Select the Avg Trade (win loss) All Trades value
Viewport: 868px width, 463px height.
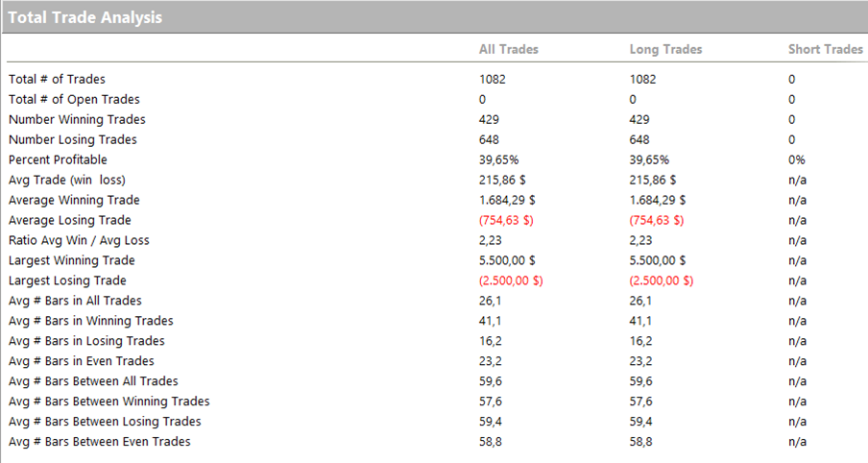tap(504, 181)
